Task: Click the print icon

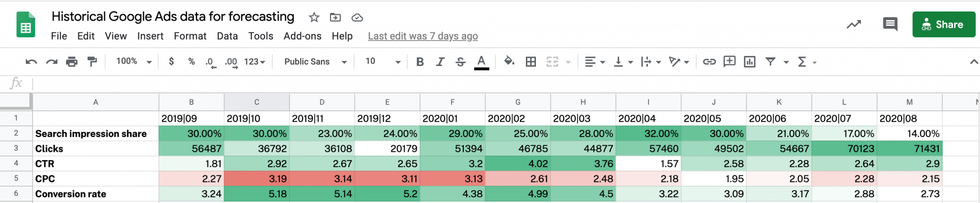Action: pos(72,62)
